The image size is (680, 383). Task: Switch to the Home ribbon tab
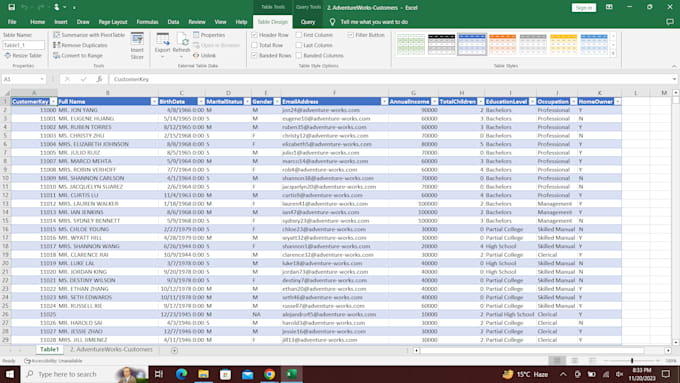37,22
